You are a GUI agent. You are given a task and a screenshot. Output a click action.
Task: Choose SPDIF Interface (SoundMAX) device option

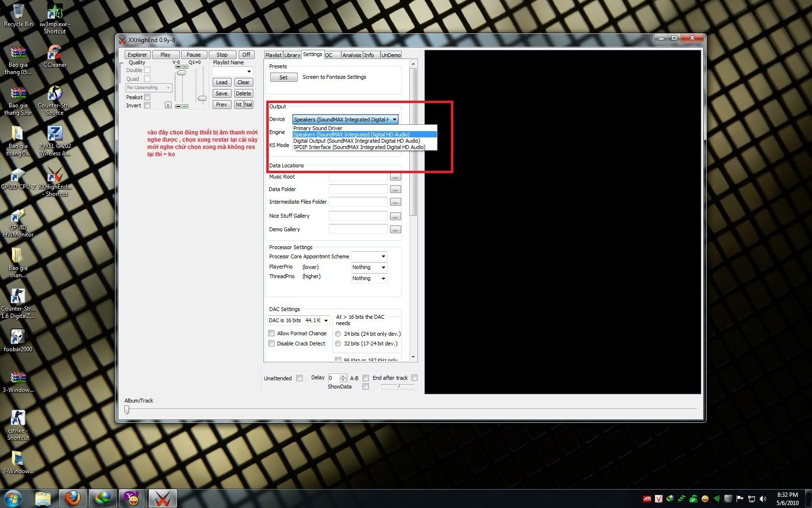365,147
